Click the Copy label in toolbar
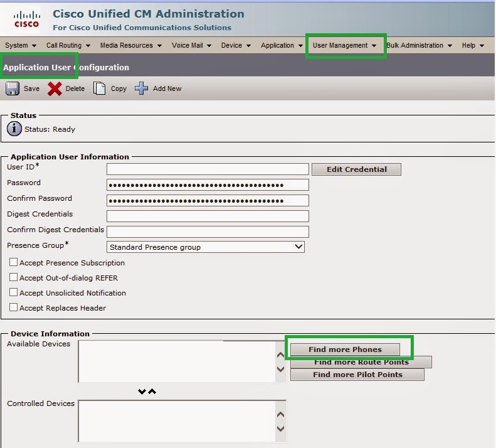This screenshot has width=496, height=448. (119, 88)
